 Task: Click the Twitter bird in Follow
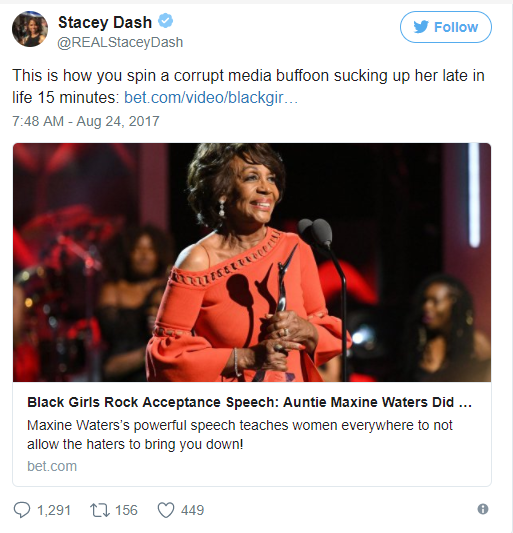pos(421,27)
